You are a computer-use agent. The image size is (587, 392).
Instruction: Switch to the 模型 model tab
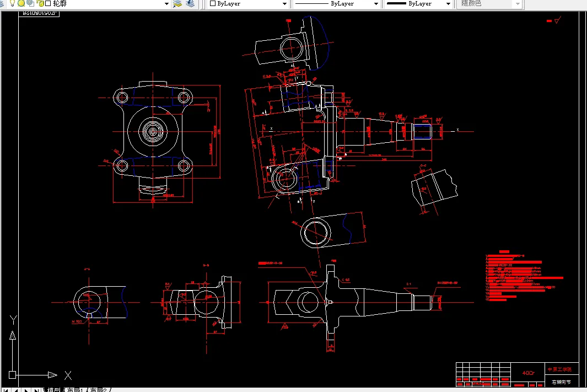[53, 390]
